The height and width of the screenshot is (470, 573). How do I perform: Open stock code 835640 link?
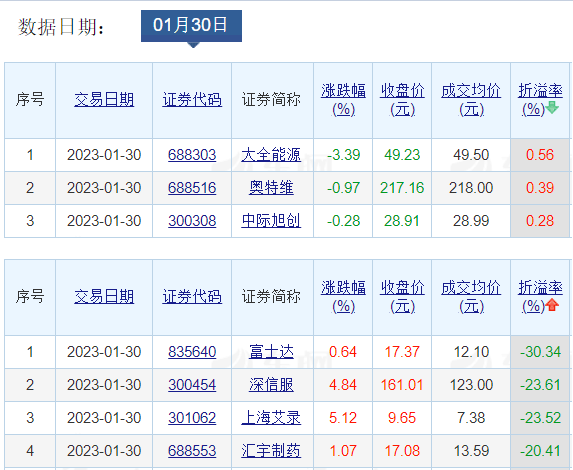point(192,352)
